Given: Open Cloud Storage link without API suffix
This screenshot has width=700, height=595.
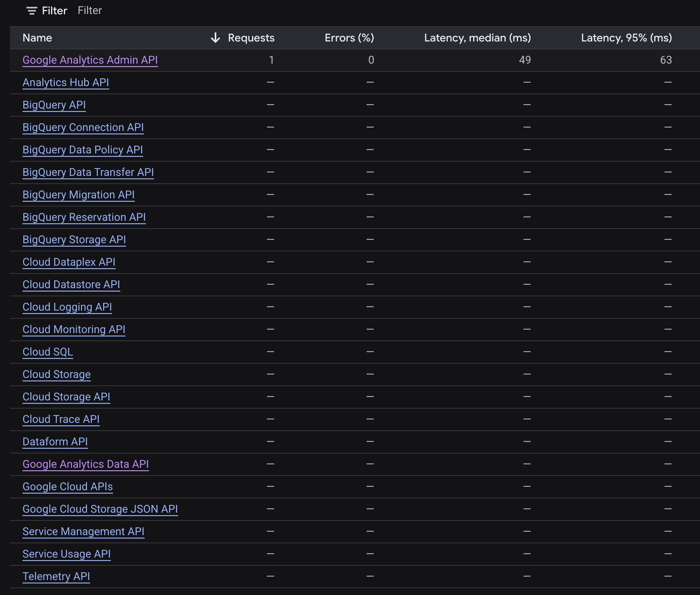Looking at the screenshot, I should [57, 375].
